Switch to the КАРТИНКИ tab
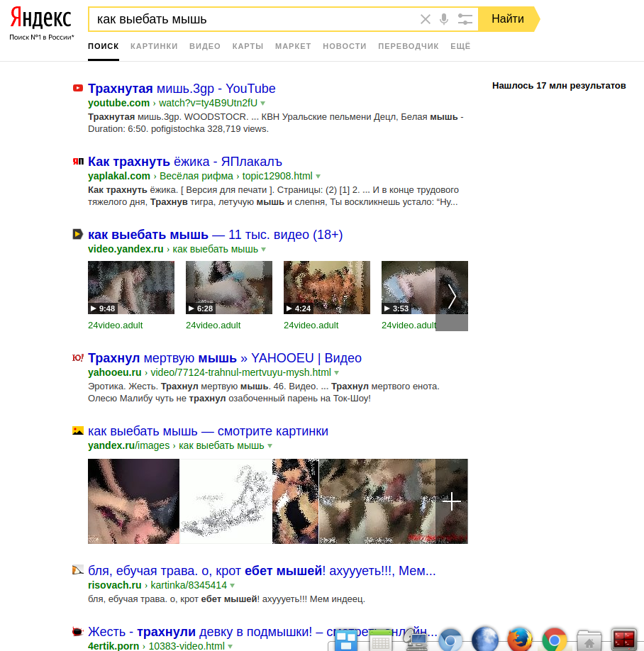Image resolution: width=644 pixels, height=651 pixels. point(154,46)
